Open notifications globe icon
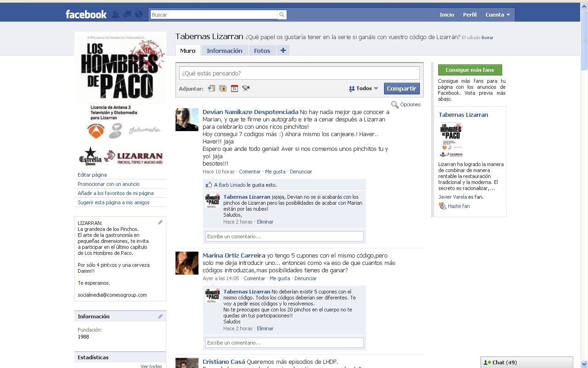588x368 pixels. (138, 14)
